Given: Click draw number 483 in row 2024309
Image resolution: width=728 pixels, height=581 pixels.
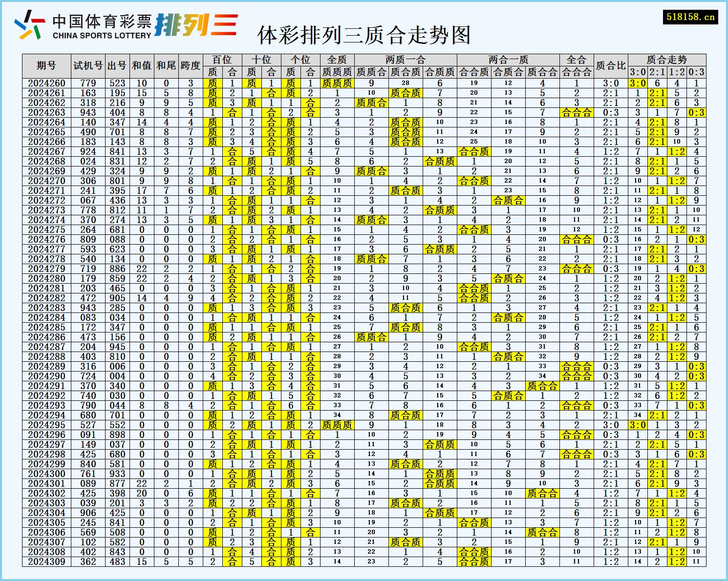Looking at the screenshot, I should point(117,561).
